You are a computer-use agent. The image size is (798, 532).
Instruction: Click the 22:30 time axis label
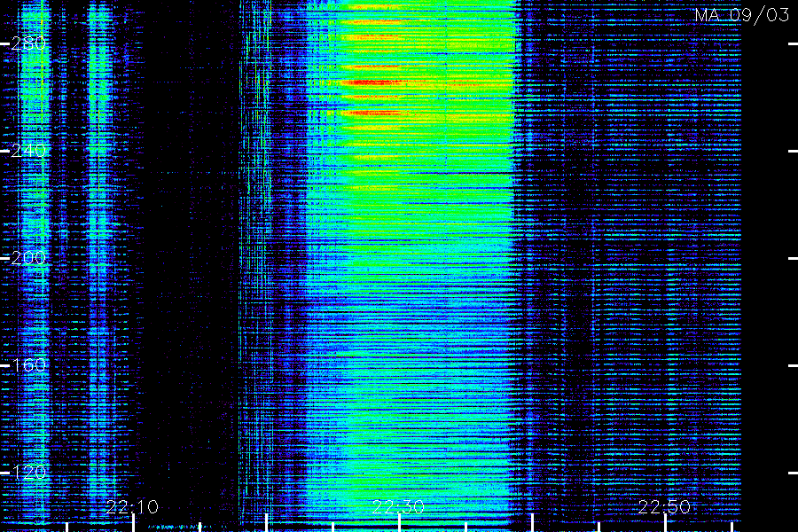tap(398, 507)
